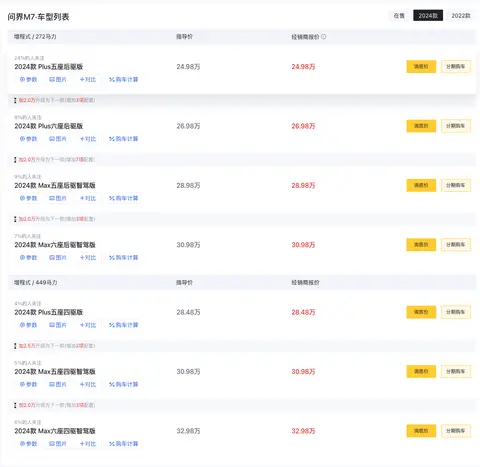View 图片 of Max六座后驱智驾版
Viewport: 480px width, 467px height.
point(58,257)
